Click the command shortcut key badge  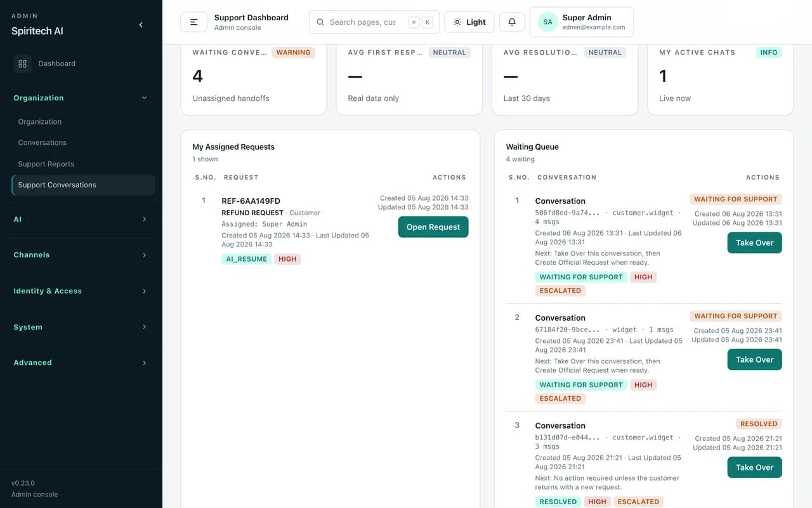pyautogui.click(x=414, y=22)
